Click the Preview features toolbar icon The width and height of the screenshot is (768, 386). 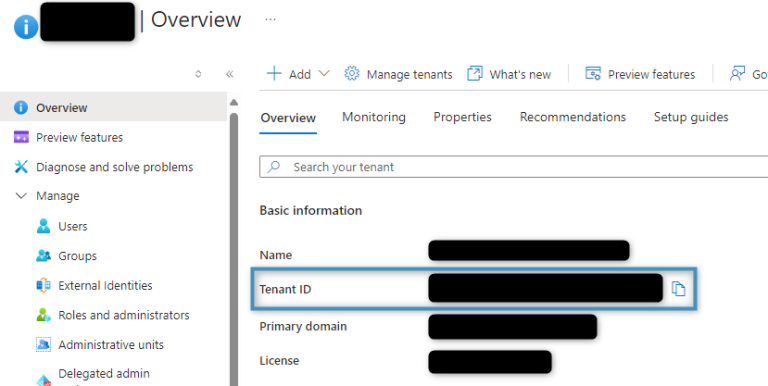(593, 73)
